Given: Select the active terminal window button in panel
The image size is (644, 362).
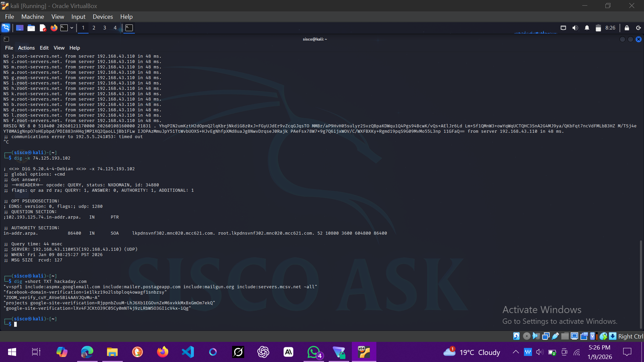Looking at the screenshot, I should (129, 28).
